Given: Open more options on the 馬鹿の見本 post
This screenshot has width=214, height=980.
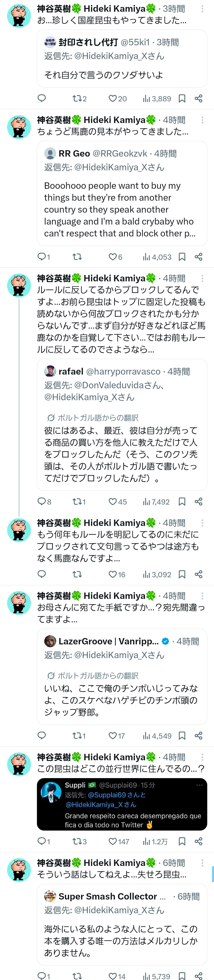Looking at the screenshot, I should coord(202,120).
